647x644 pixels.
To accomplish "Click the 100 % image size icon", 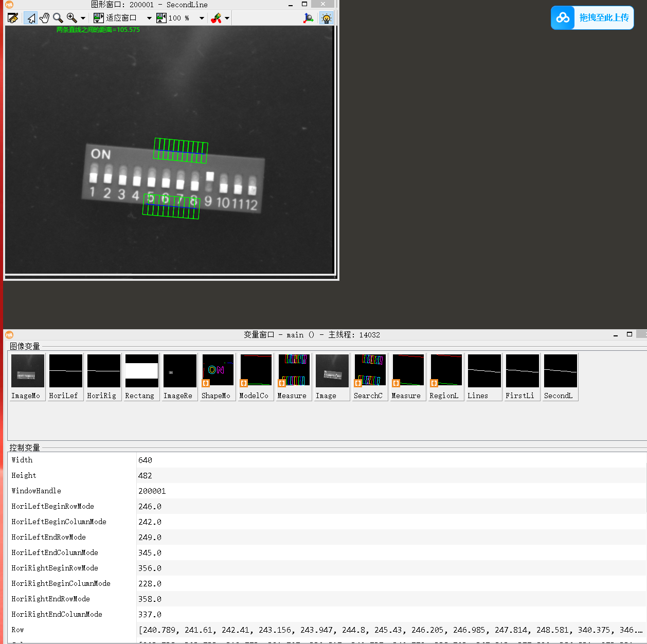I will point(161,18).
